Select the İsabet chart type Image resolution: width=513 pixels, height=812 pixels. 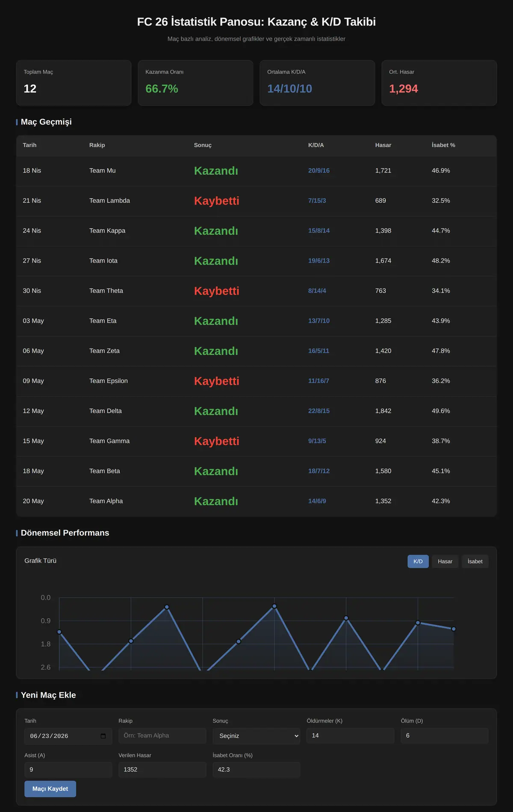475,562
